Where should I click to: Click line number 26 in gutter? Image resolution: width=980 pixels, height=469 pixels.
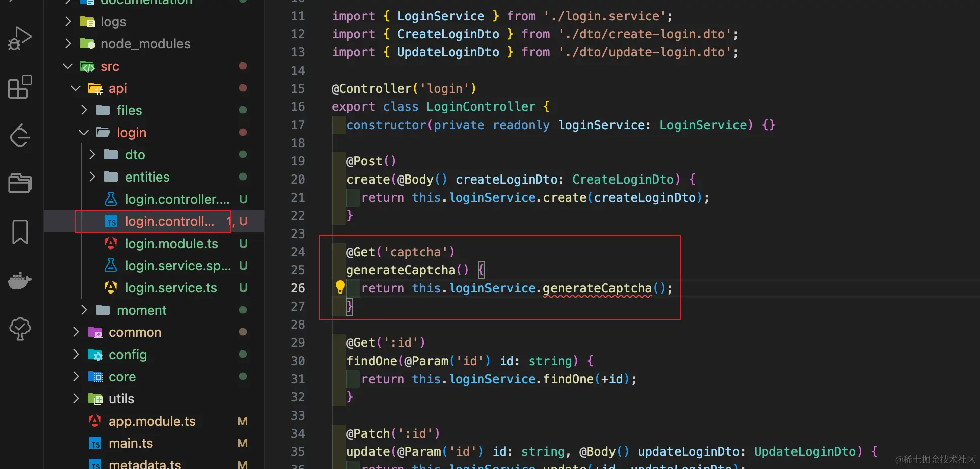(298, 288)
